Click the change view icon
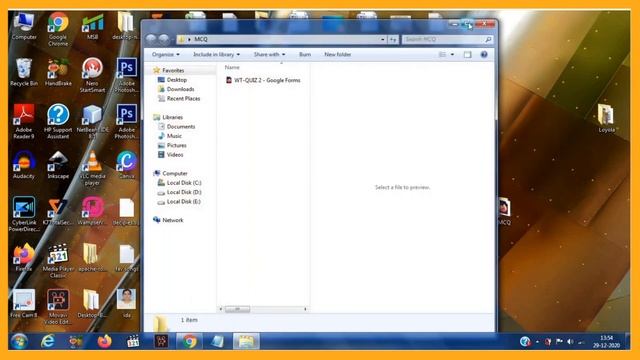Viewport: 640px width, 360px height. (442, 54)
